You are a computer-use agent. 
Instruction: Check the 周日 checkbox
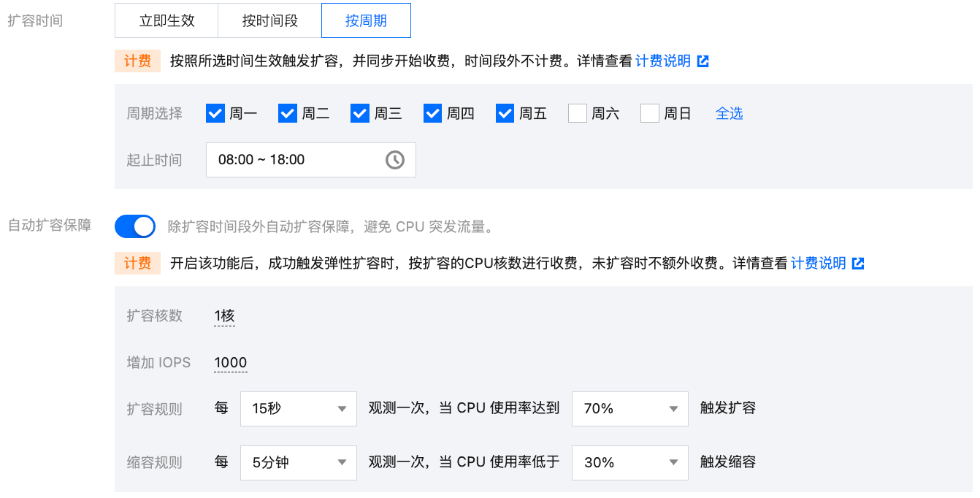tap(650, 113)
